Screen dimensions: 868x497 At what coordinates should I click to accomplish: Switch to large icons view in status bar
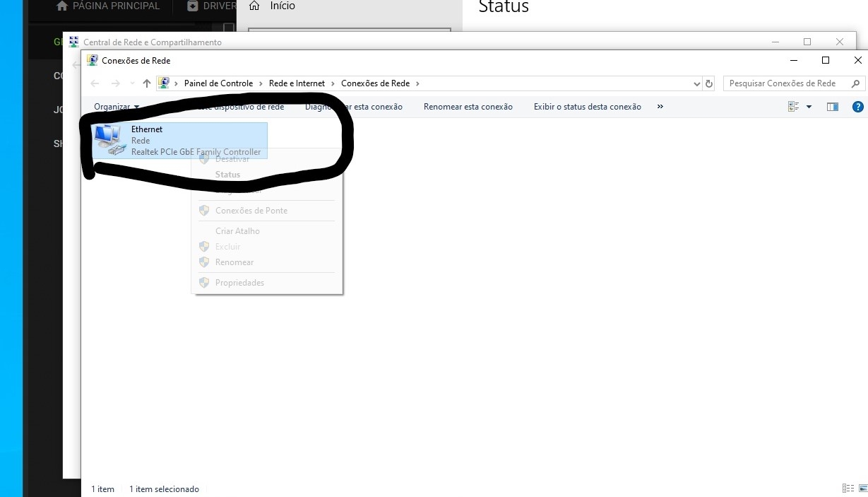(862, 489)
